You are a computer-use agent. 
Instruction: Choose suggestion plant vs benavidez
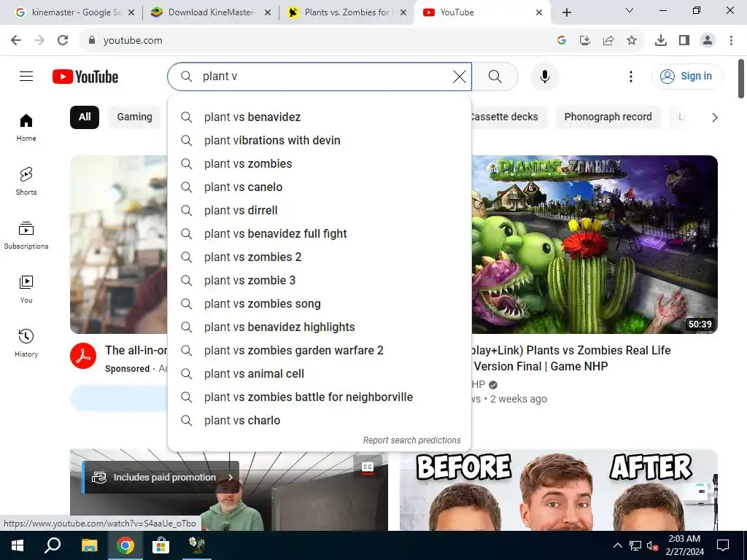[x=320, y=117]
